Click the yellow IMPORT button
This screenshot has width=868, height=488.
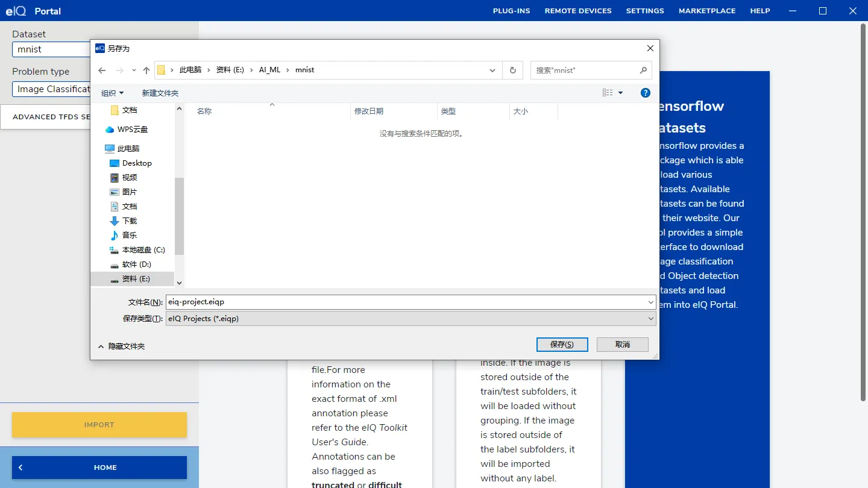99,425
